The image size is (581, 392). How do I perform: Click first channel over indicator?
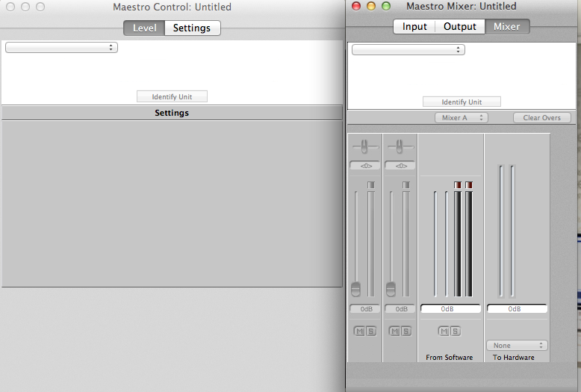[371, 185]
